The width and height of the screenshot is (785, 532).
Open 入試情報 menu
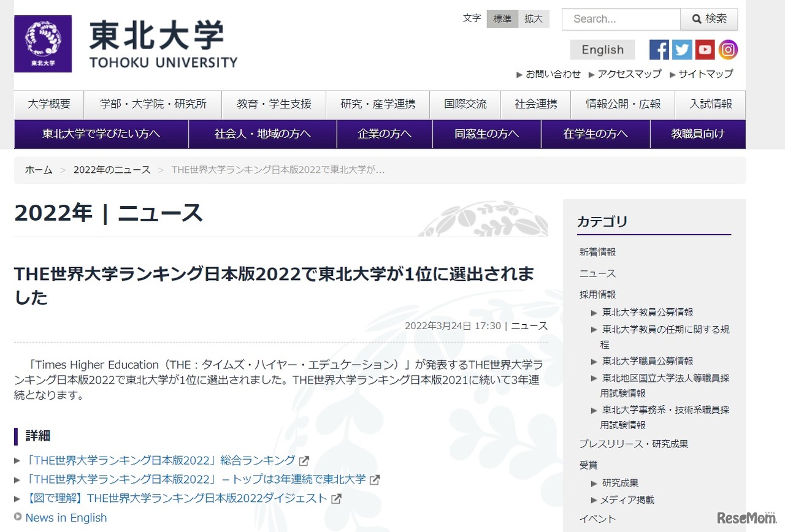click(x=711, y=104)
